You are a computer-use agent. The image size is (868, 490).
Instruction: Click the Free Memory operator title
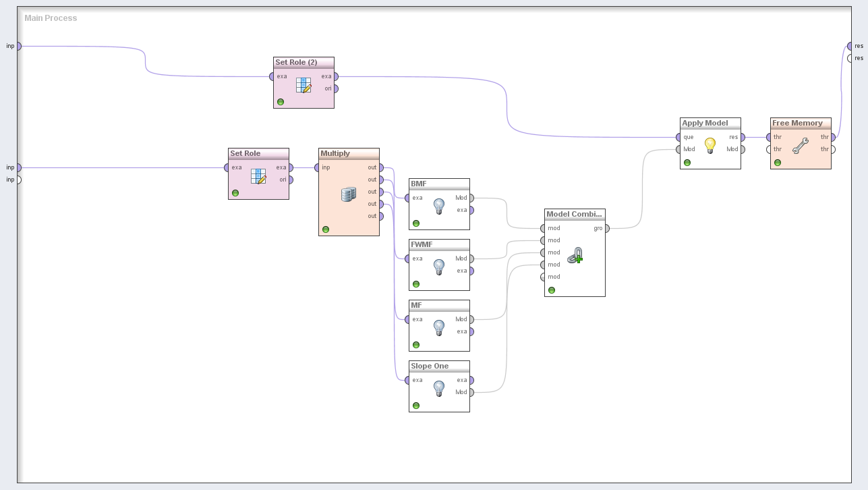click(x=797, y=123)
